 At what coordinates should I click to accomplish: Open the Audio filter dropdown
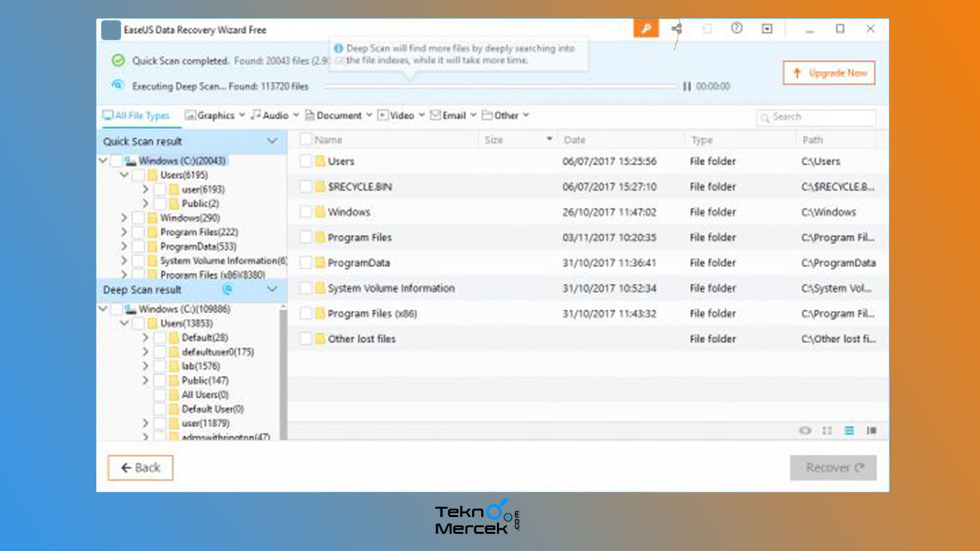tap(275, 116)
